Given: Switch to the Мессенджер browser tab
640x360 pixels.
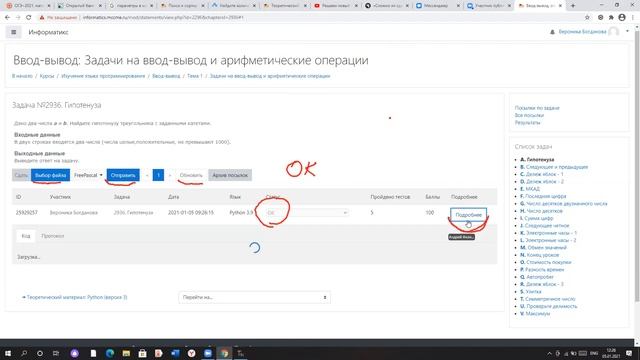Looking at the screenshot, I should coord(437,6).
